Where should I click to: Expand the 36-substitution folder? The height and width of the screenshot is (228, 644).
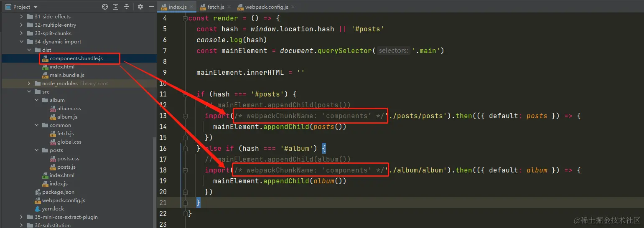click(22, 225)
